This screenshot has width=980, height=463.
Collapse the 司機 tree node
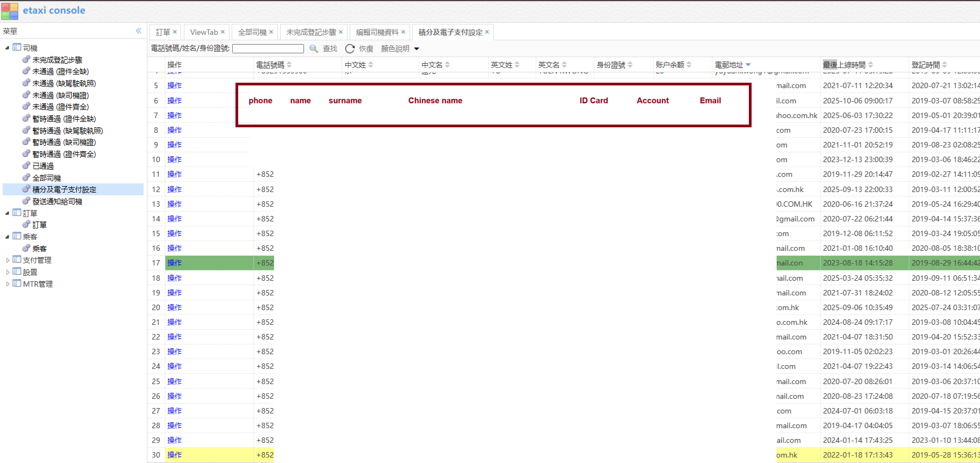tap(8, 48)
